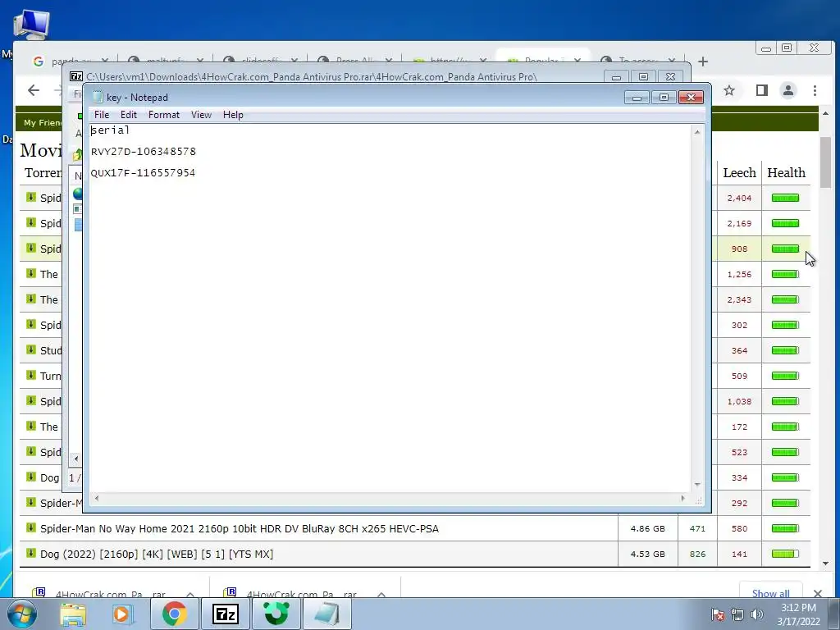Click the download icon beside Spider-Man HEVC-PSA

tap(31, 527)
